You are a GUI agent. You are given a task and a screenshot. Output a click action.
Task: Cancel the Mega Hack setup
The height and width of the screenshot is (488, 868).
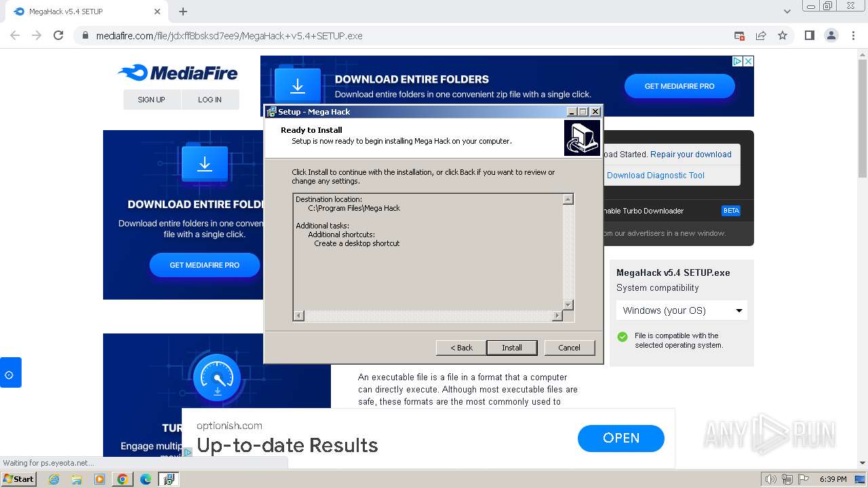[x=569, y=348]
